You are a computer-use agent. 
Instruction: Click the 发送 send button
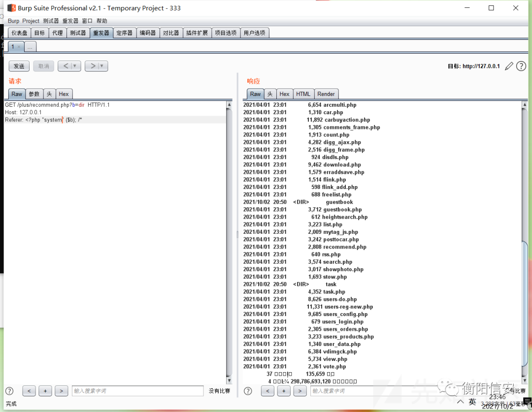(x=19, y=66)
